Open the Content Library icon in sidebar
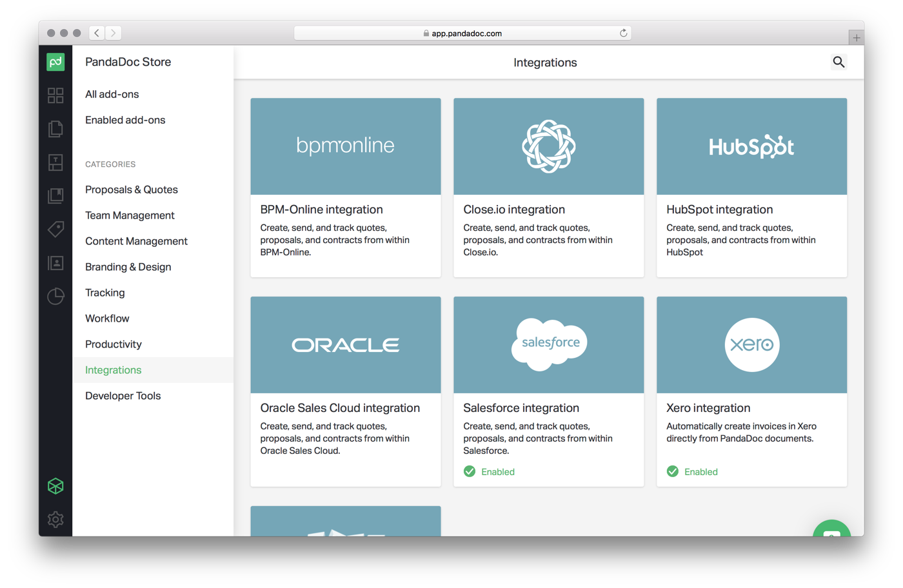This screenshot has height=588, width=903. (x=55, y=196)
